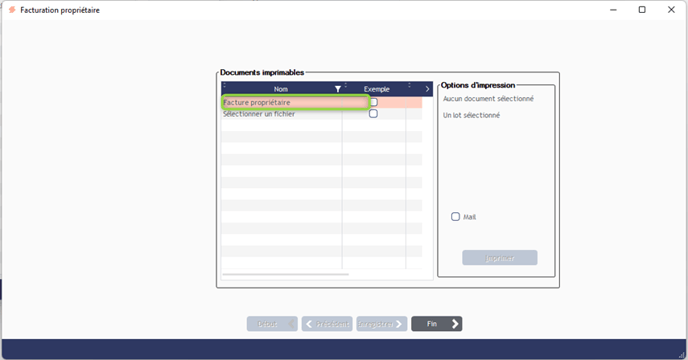Minimize the Facturation propriétaire window
This screenshot has width=688, height=360.
point(613,10)
